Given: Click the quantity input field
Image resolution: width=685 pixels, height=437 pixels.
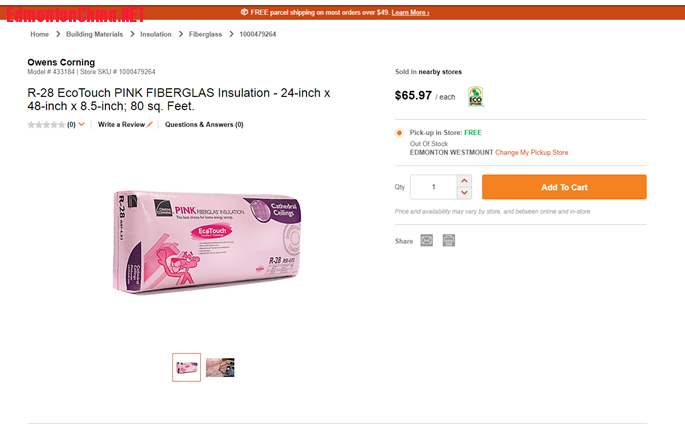Looking at the screenshot, I should click(434, 187).
